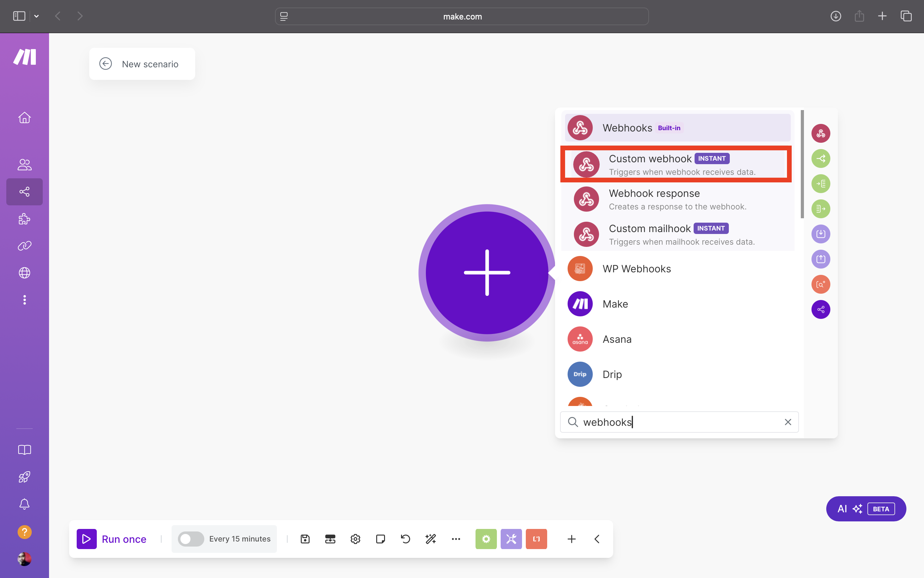Click the undo/history icon in toolbar

(405, 539)
